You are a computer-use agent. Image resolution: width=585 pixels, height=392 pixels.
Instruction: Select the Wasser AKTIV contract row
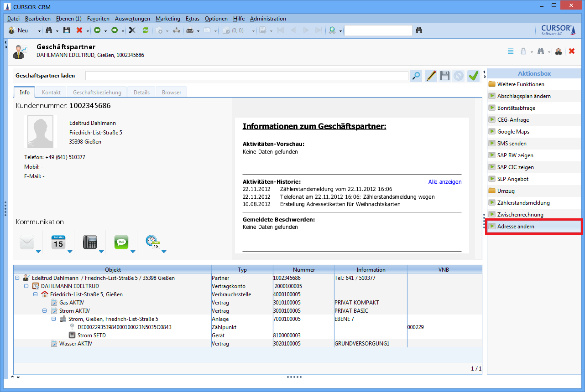[75, 344]
